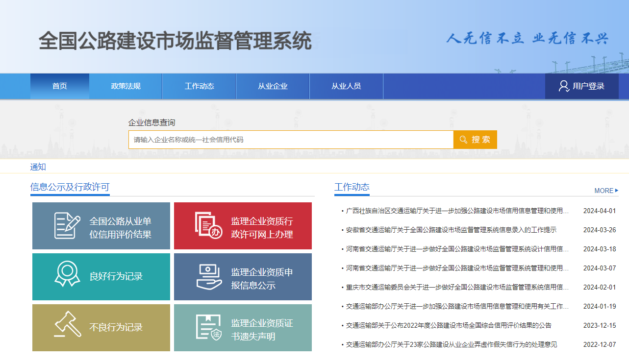The height and width of the screenshot is (364, 629).
Task: Click the user login person icon
Action: pyautogui.click(x=564, y=86)
